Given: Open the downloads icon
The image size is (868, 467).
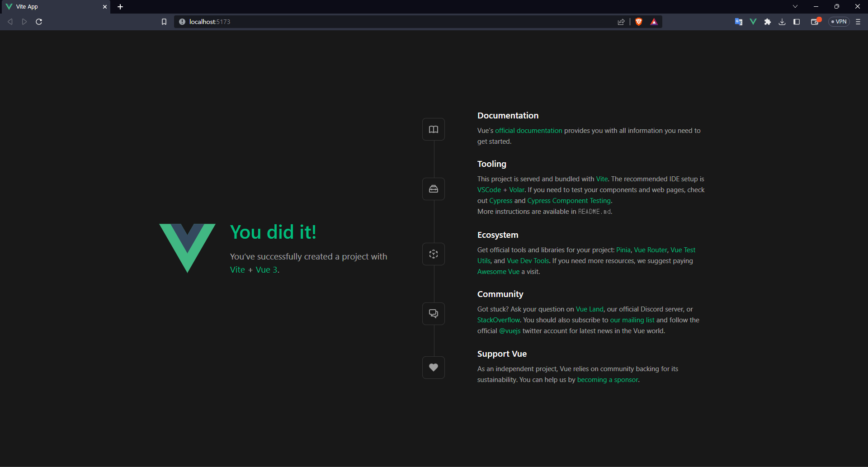Looking at the screenshot, I should pos(782,22).
